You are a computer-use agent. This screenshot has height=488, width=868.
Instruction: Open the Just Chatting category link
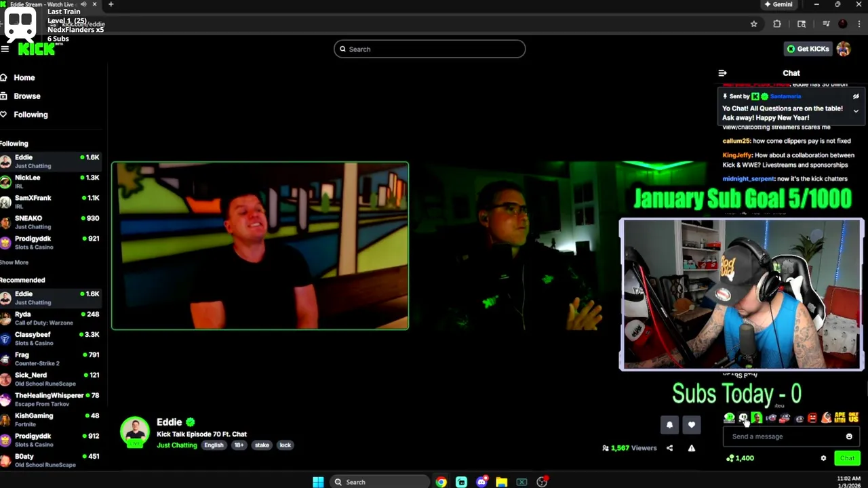point(176,445)
